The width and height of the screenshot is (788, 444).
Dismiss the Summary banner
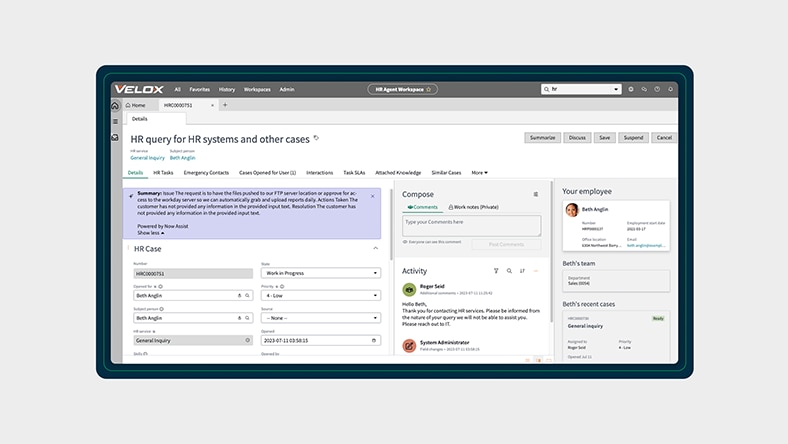point(372,196)
